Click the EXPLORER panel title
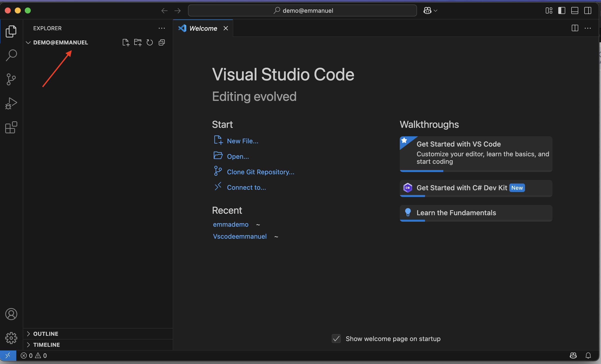Screen dimensions: 601x364 (x=47, y=28)
